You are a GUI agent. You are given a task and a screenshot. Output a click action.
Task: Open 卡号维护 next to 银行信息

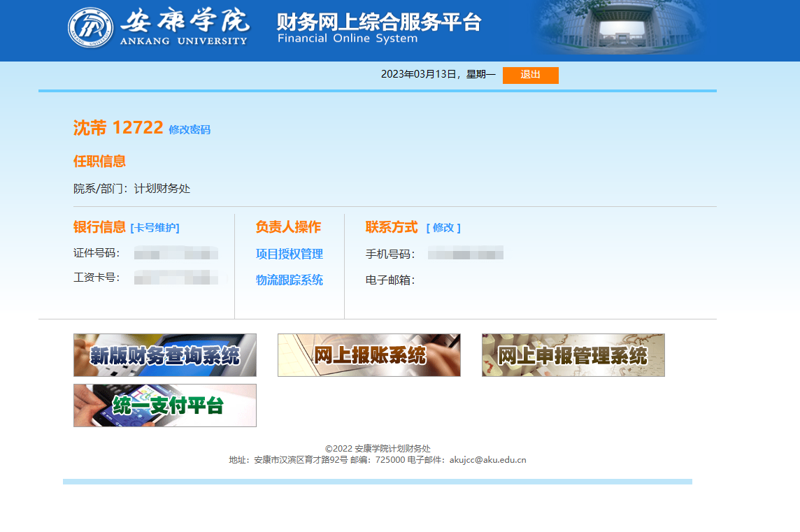pos(155,228)
